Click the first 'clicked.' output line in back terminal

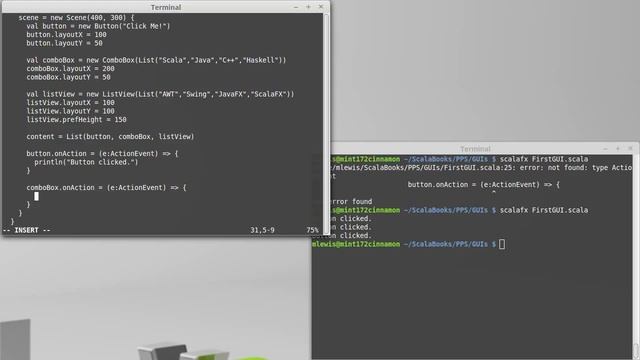[x=356, y=219]
